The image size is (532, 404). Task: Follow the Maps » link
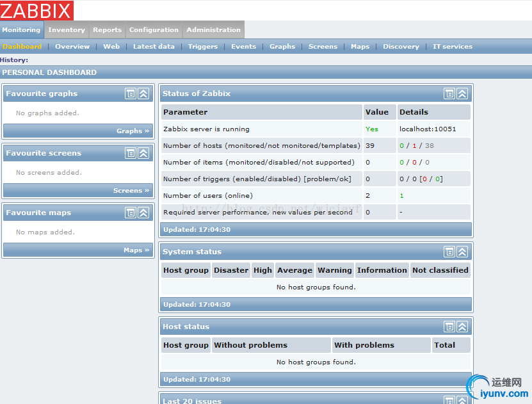[x=136, y=250]
